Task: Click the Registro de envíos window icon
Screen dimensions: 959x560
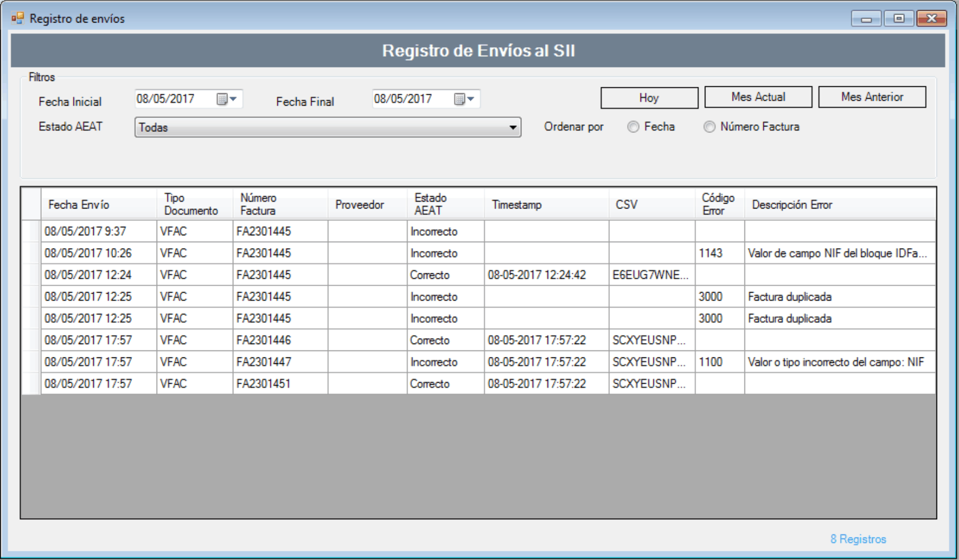Action: [18, 18]
